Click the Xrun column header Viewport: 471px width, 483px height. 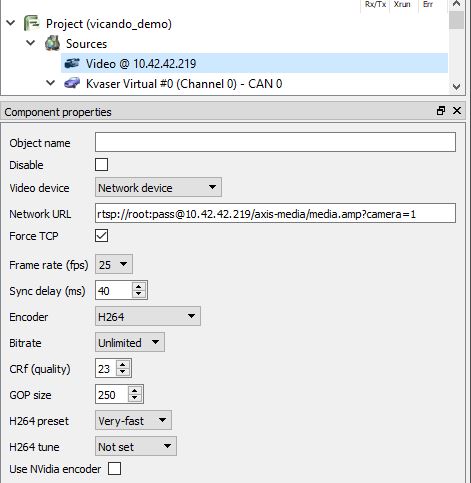point(402,5)
